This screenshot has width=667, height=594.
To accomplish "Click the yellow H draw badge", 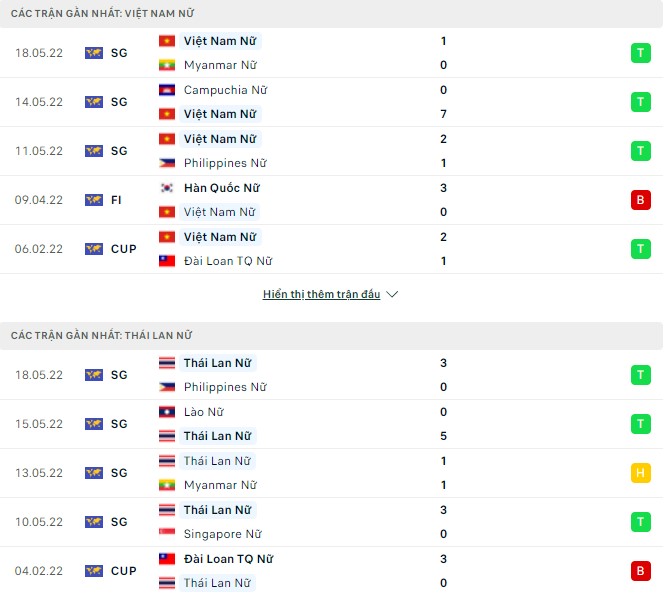I will point(639,473).
